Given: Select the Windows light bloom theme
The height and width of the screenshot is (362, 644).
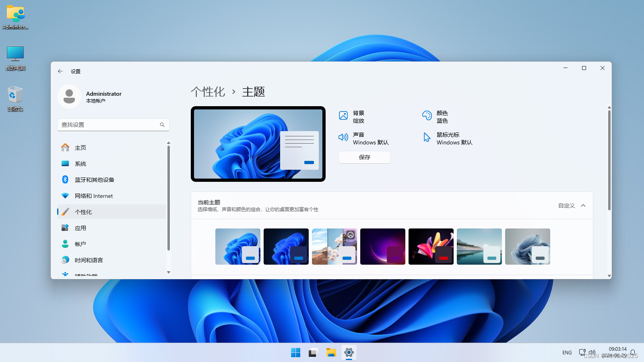Looking at the screenshot, I should coord(238,247).
